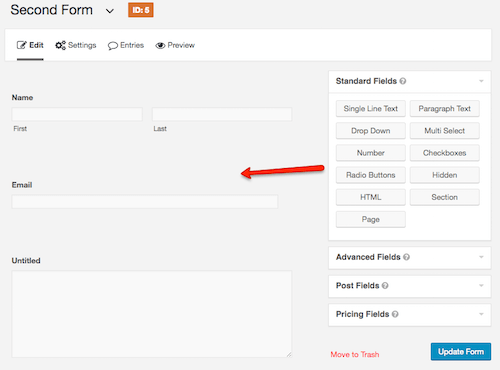Screen dimensions: 500x370
Task: Expand the Pricing Fields panel arrow
Action: [481, 314]
